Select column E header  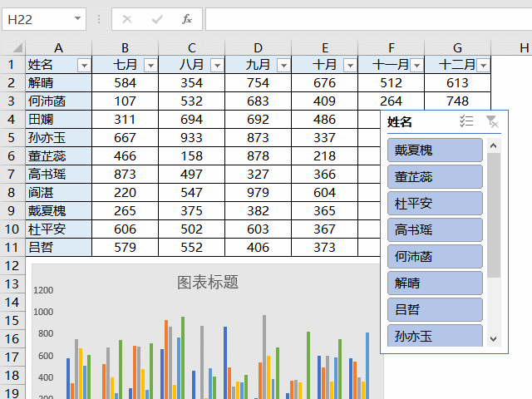click(x=325, y=48)
